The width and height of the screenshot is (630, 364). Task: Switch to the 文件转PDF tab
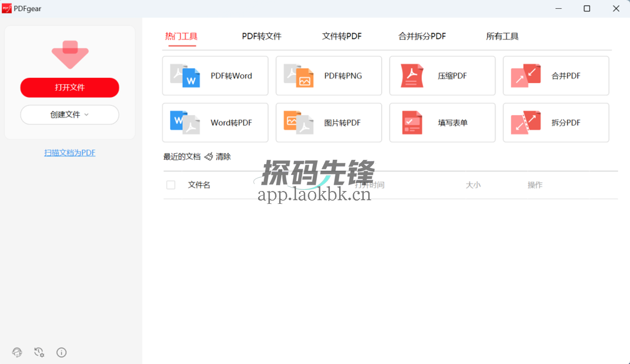click(x=341, y=36)
